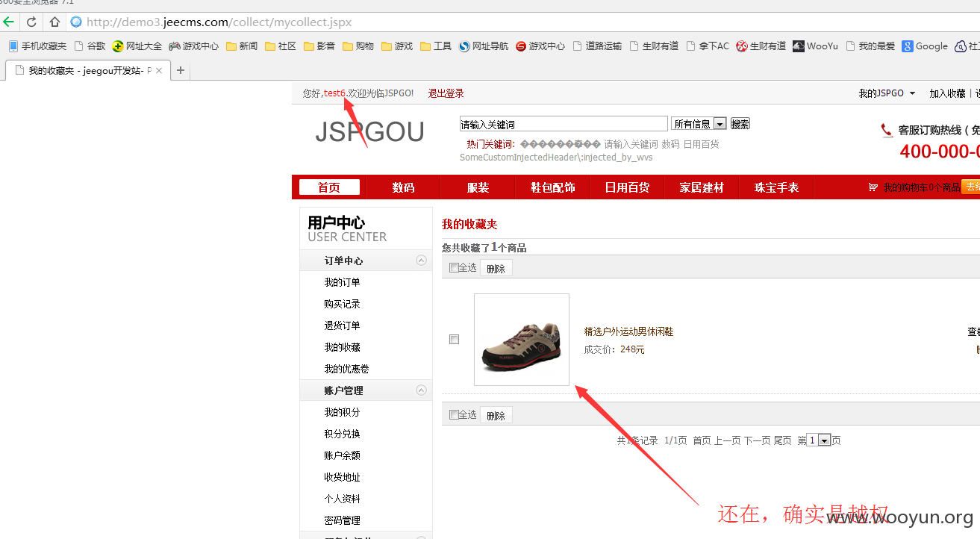Open the 我的JSPGO dropdown menu
The height and width of the screenshot is (539, 980).
click(887, 93)
